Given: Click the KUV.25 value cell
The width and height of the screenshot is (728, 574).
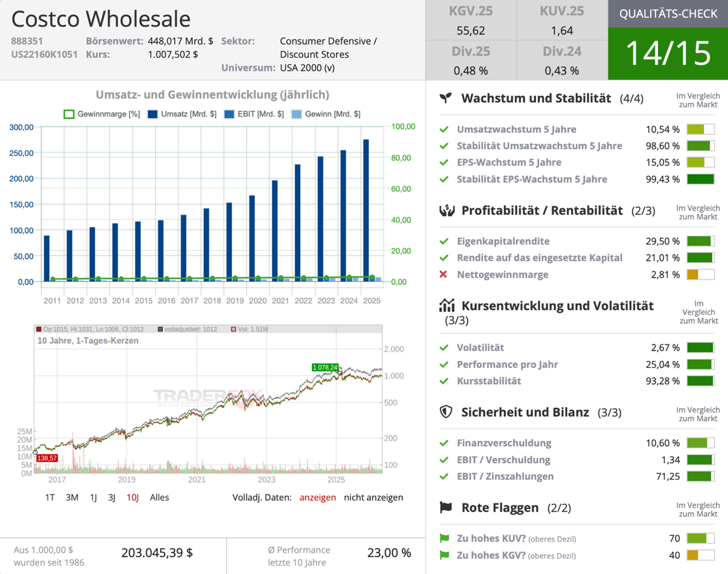Looking at the screenshot, I should [x=562, y=20].
